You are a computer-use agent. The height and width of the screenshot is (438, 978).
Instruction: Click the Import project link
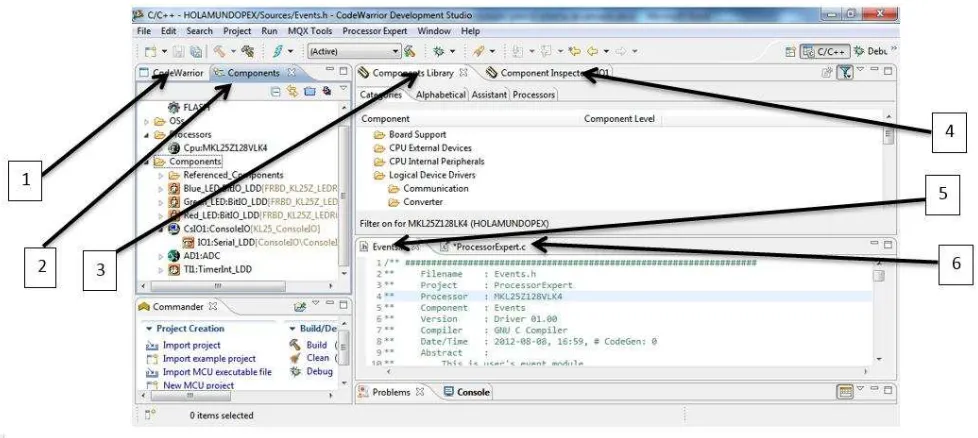[x=191, y=345]
